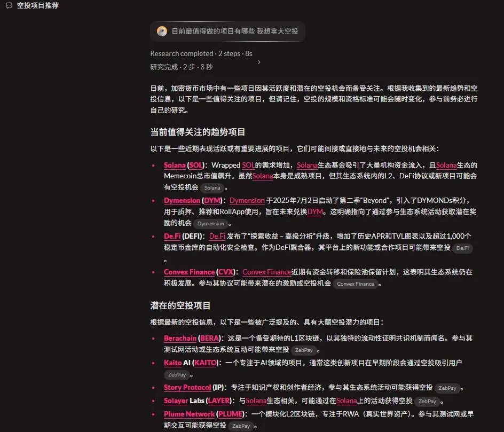
Task: Click the 潜在的空投项目 heading
Action: (180, 305)
